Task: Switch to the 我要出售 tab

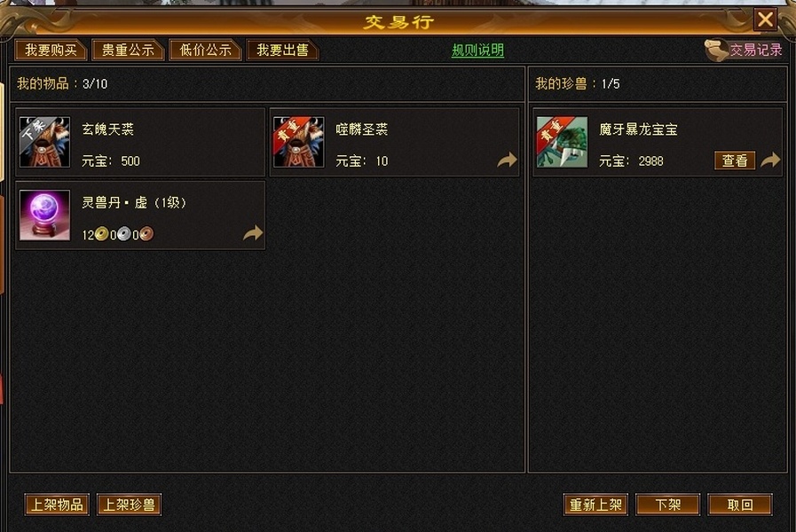Action: (x=282, y=51)
